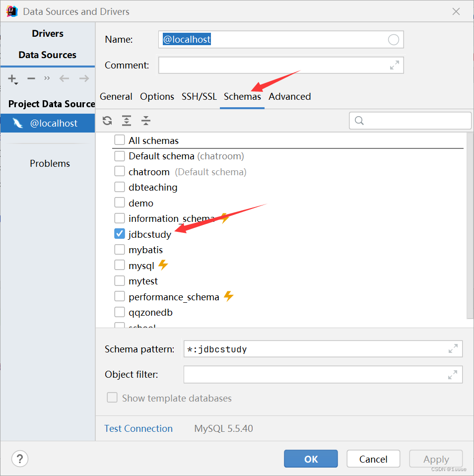The width and height of the screenshot is (474, 476).
Task: Expand the Comment field editor
Action: [x=394, y=65]
